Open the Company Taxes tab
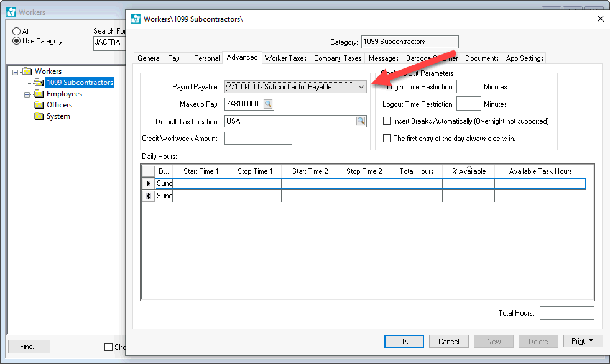Screen dimensions: 610x364 (338, 58)
